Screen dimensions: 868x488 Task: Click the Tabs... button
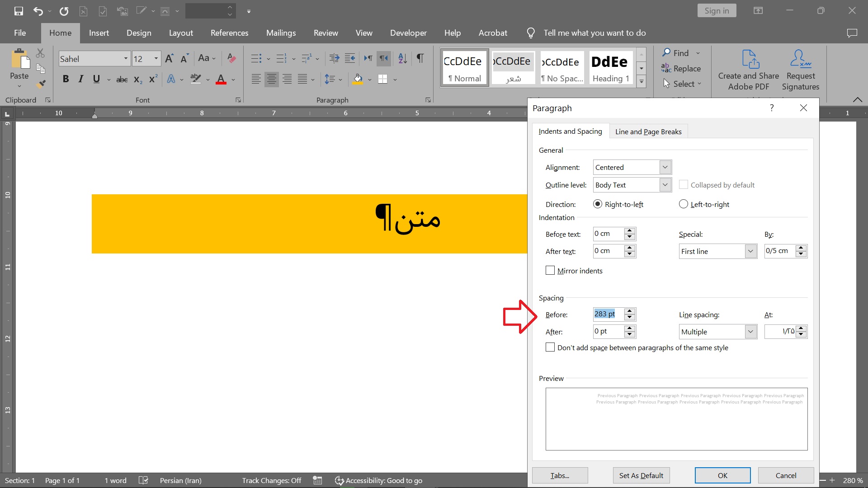tap(560, 475)
